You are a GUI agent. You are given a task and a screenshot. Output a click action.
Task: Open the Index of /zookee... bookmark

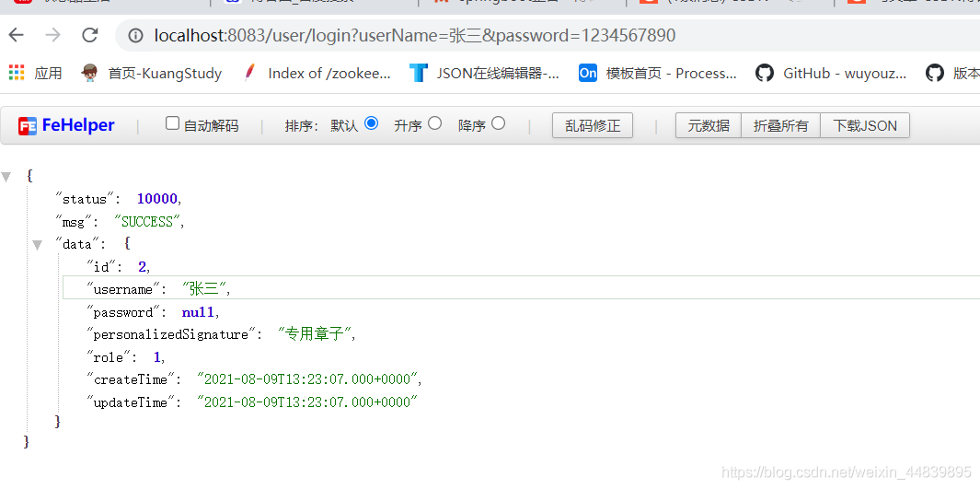click(318, 73)
